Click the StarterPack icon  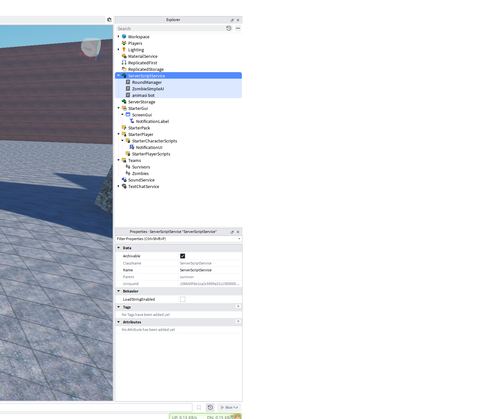coord(124,128)
